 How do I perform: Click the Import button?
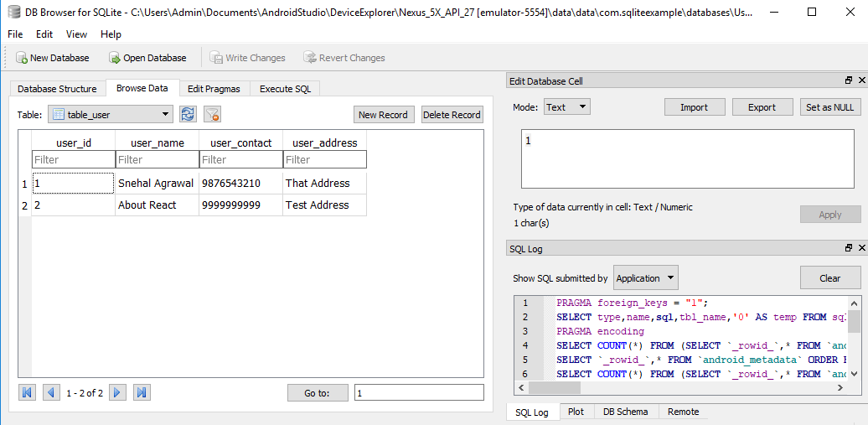click(x=695, y=107)
